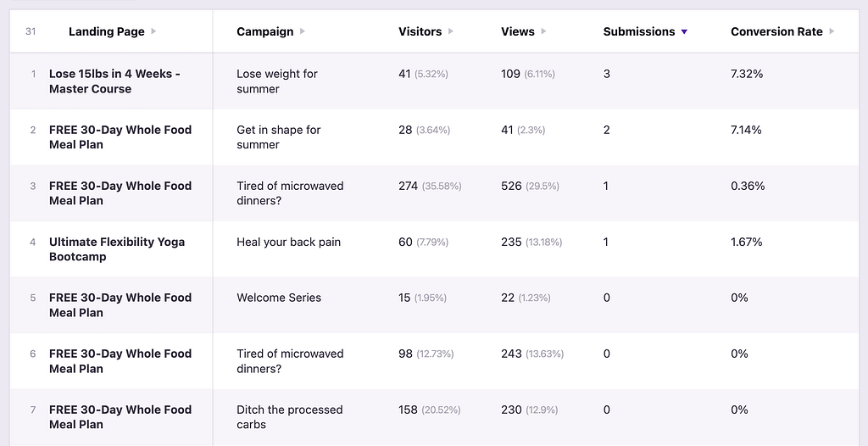Sort by Views column header
The image size is (868, 446).
point(517,32)
